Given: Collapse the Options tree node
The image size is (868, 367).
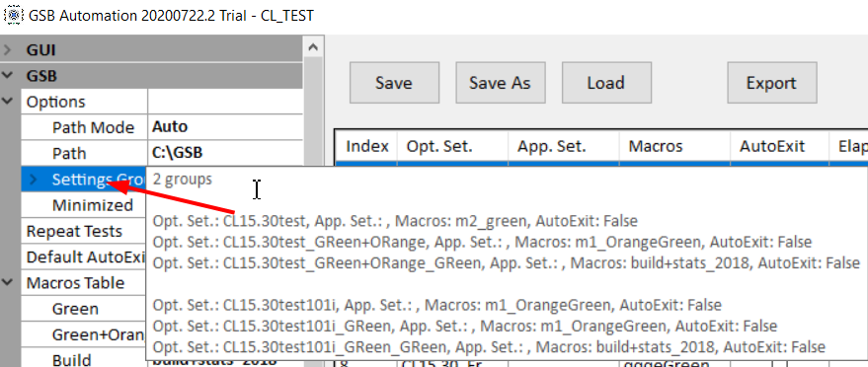Looking at the screenshot, I should pyautogui.click(x=7, y=102).
